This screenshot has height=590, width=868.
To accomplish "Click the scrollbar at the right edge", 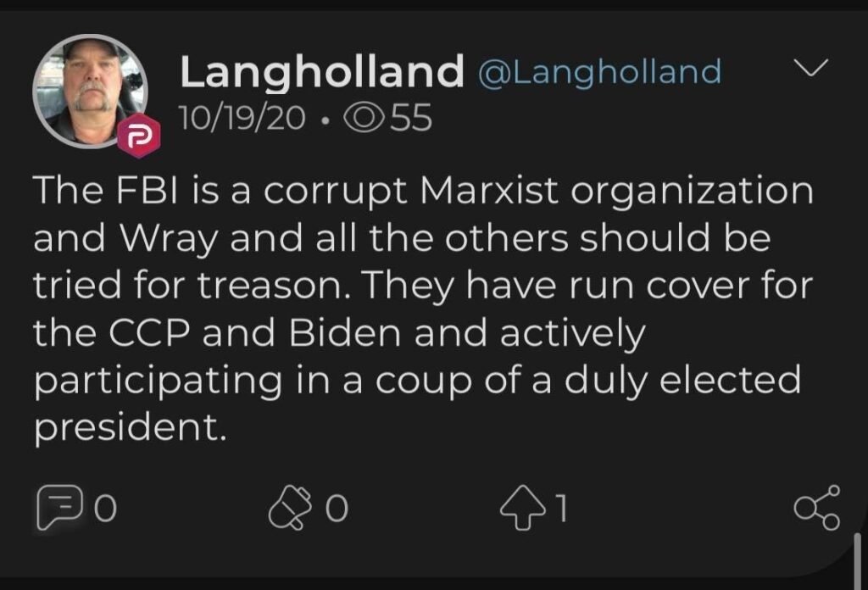I will point(858,559).
